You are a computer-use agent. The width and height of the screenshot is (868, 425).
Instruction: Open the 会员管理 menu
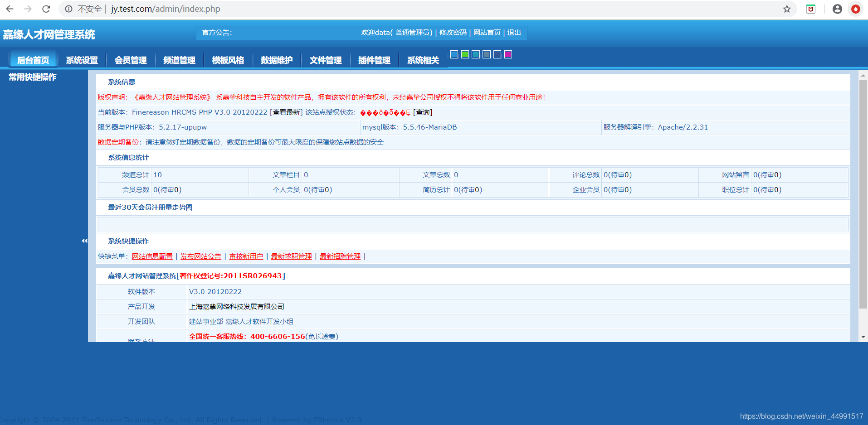tap(131, 60)
